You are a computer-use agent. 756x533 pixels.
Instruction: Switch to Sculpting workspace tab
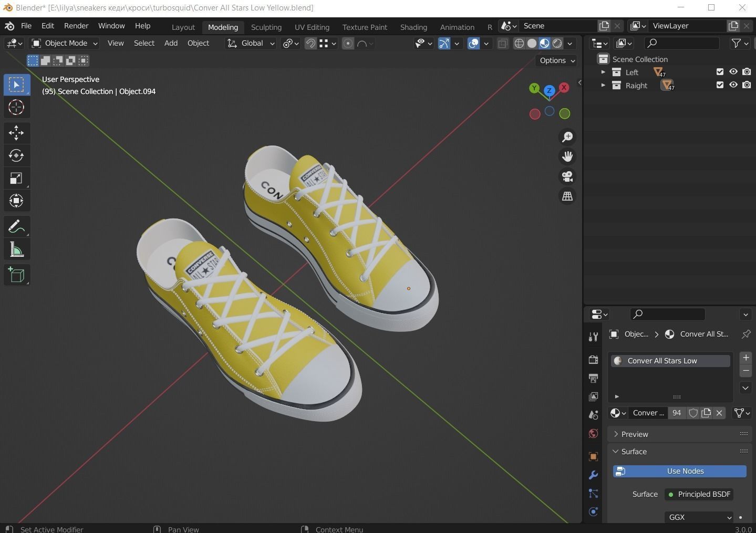266,27
